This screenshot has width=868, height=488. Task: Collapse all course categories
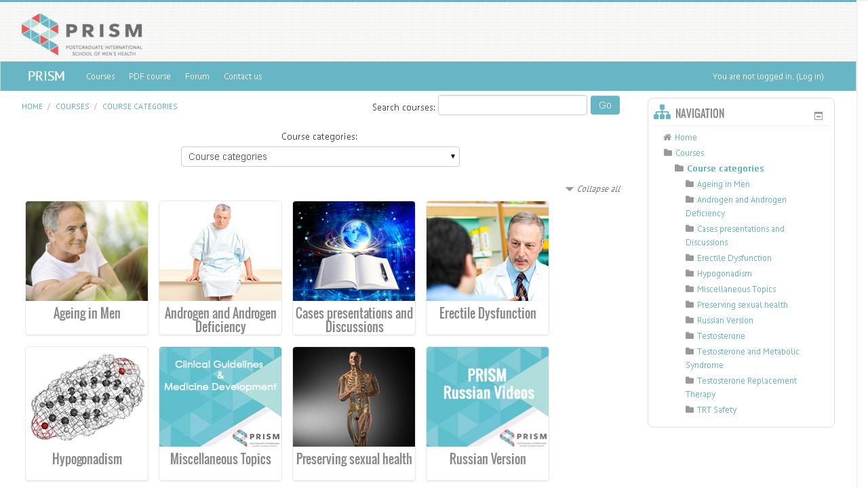coord(593,189)
